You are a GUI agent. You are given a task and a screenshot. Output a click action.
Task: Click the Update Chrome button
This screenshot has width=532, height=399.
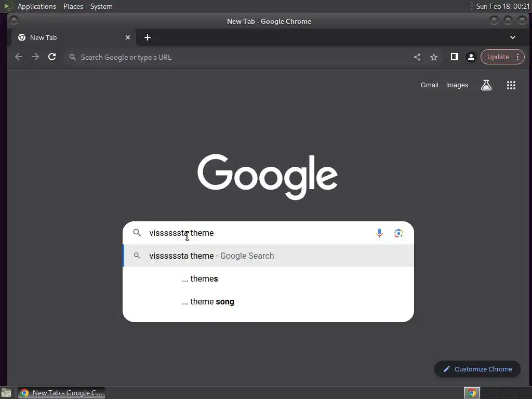498,57
